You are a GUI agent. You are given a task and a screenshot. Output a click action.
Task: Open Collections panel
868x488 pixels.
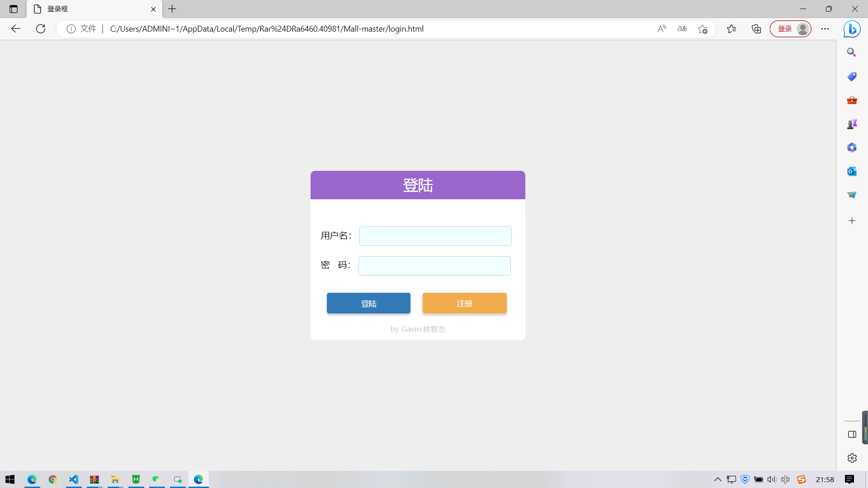(756, 29)
